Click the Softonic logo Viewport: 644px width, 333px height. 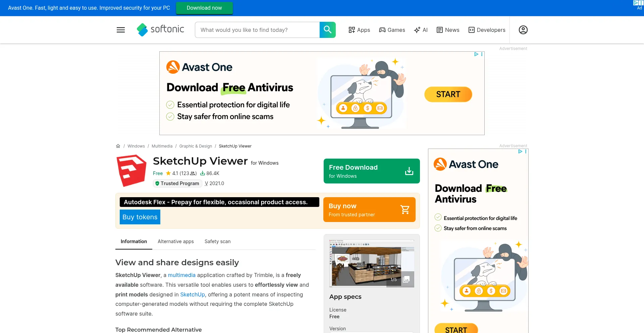(x=160, y=30)
